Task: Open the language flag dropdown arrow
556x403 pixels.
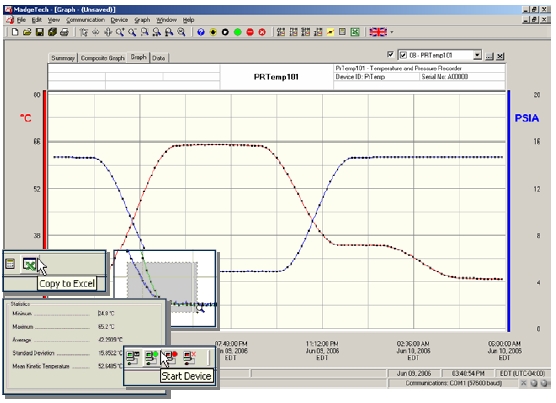Action: (x=392, y=32)
